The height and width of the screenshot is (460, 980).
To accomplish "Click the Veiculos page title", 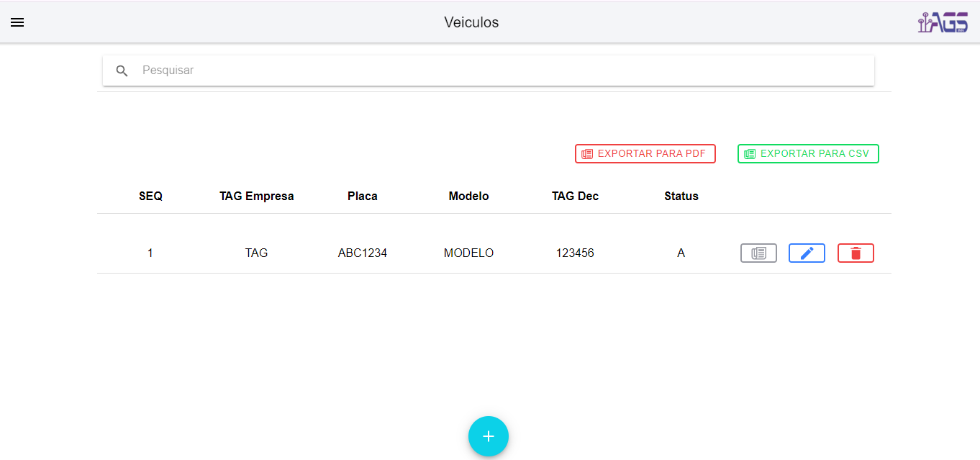I will coord(471,22).
